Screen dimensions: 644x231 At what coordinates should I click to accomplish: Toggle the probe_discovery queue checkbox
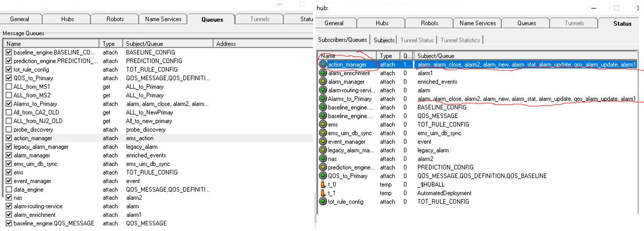click(9, 129)
